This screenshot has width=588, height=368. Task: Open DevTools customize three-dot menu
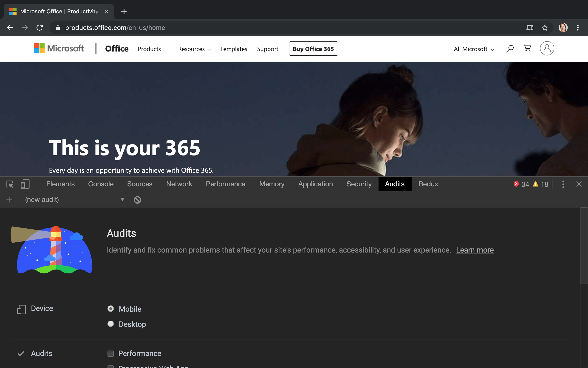(563, 184)
